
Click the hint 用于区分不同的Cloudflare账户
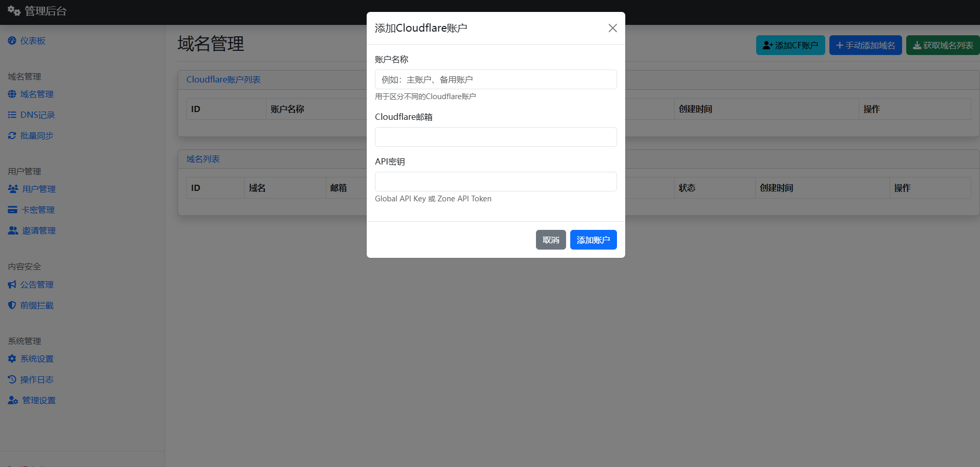[425, 97]
